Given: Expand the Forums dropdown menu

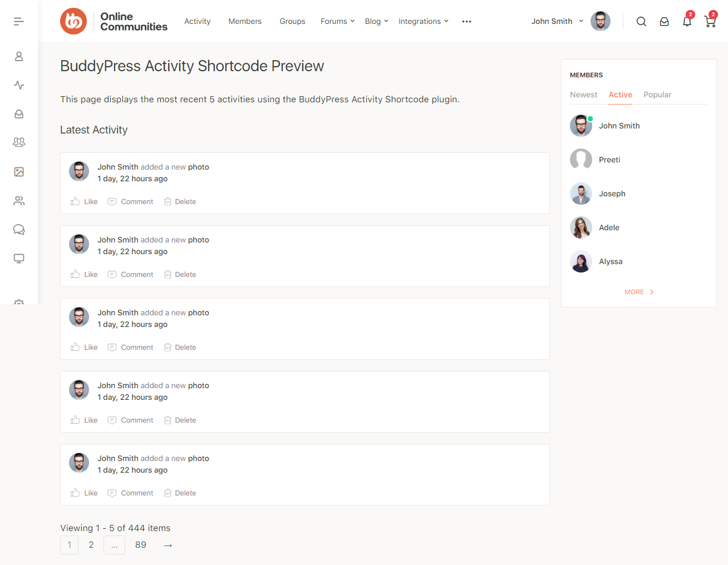Looking at the screenshot, I should [337, 22].
